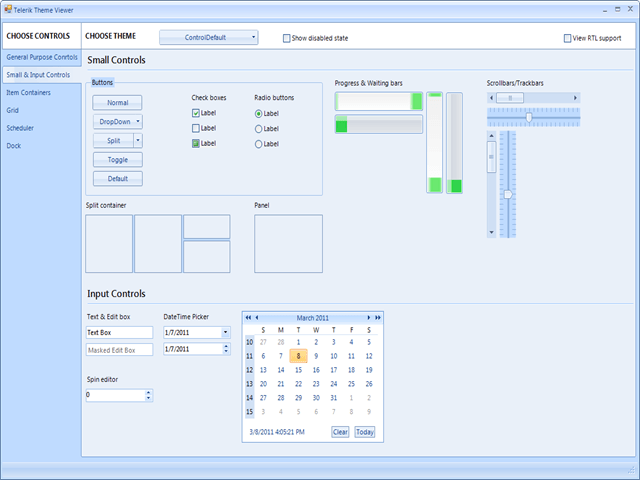Viewport: 640px width, 480px height.
Task: Open General Purpose Controls section
Action: pos(42,57)
